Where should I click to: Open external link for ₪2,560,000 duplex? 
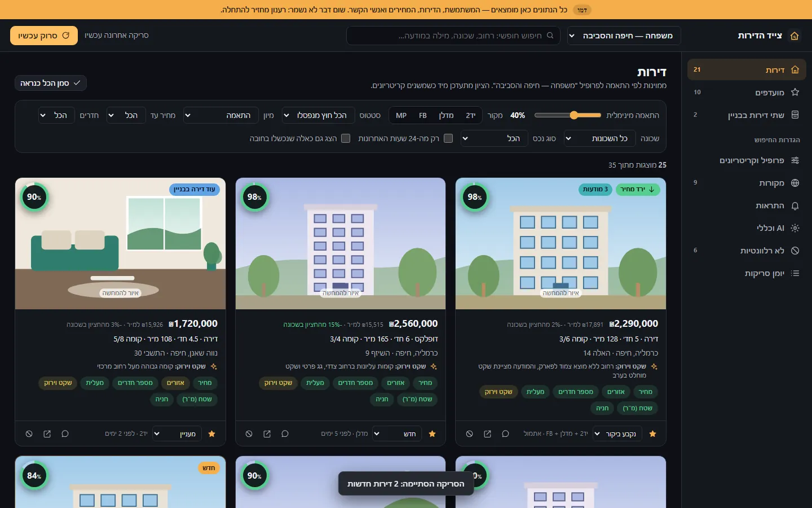267,434
